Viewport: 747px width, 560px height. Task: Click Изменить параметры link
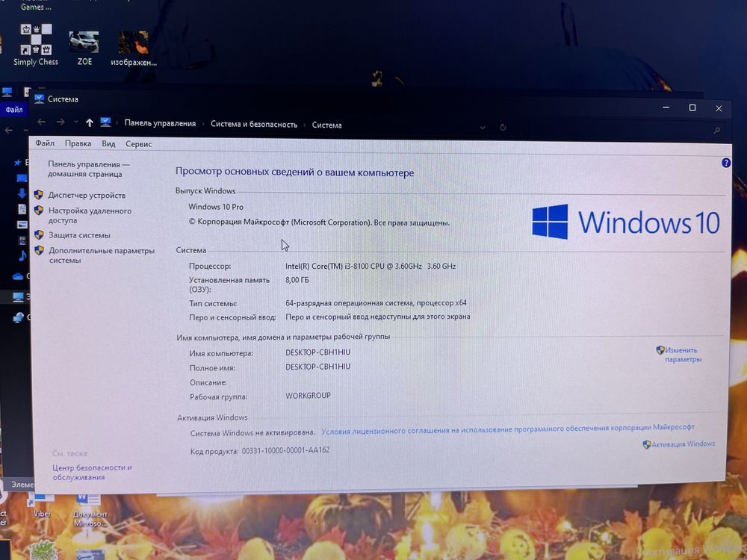tap(683, 355)
